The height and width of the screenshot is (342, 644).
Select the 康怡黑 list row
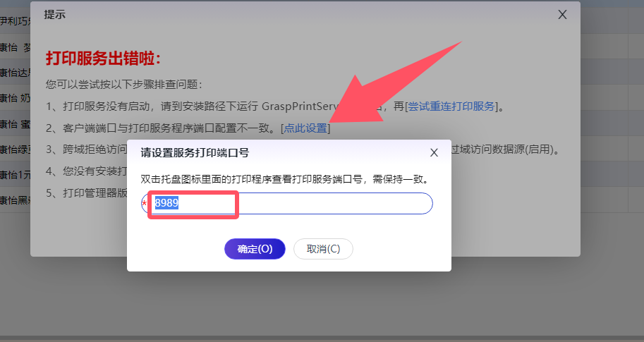tap(14, 200)
